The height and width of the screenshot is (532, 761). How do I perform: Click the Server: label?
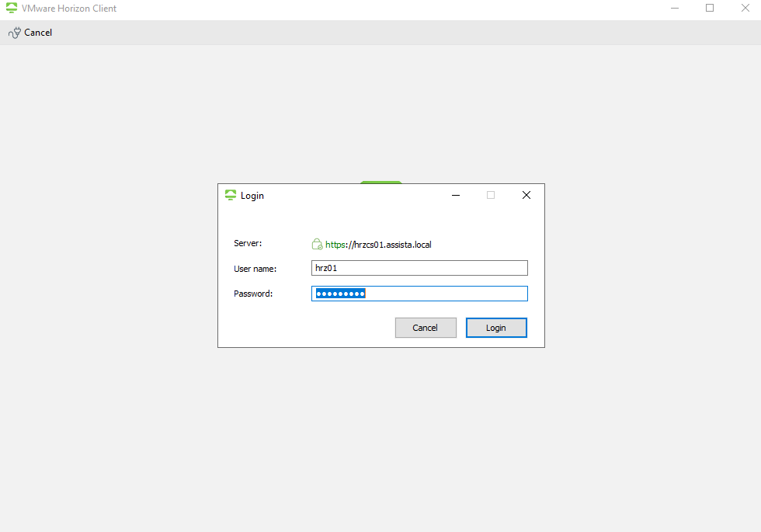[248, 243]
